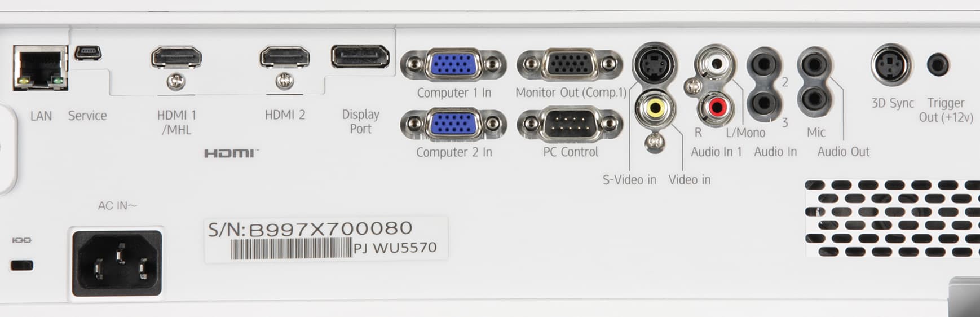Select the mini USB Service port
Viewport: 980px width, 317px height.
[x=88, y=54]
